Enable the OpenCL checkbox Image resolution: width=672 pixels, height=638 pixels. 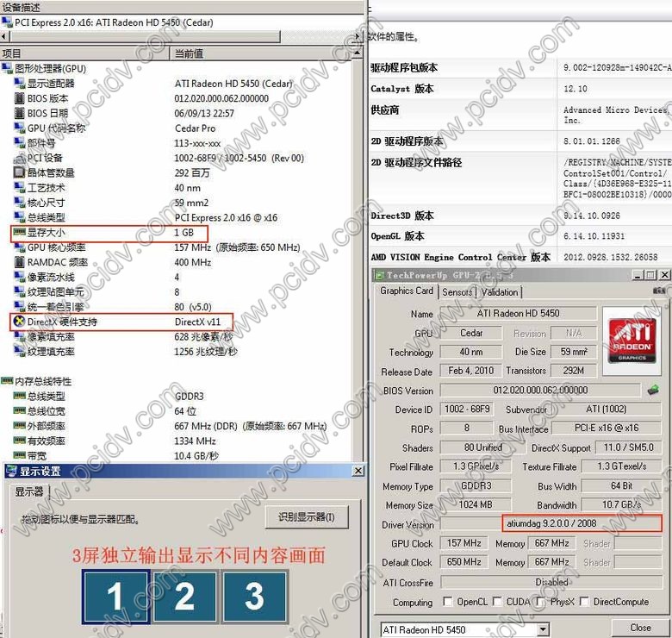coord(447,602)
